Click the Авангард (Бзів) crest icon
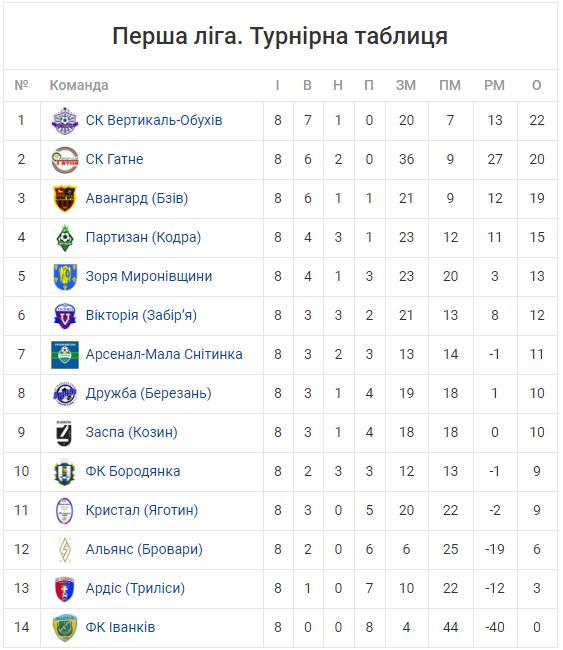Viewport: 563px width, 650px height. point(65,199)
